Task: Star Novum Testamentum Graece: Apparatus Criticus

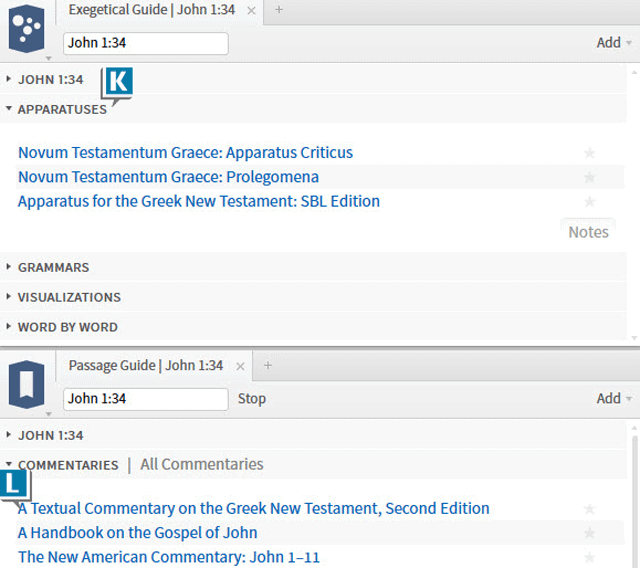Action: (589, 153)
